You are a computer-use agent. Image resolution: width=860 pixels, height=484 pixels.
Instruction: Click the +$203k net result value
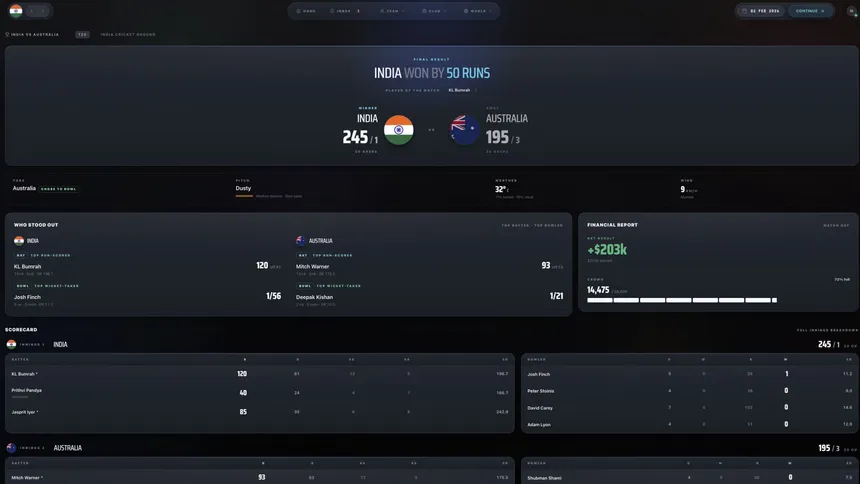point(607,250)
